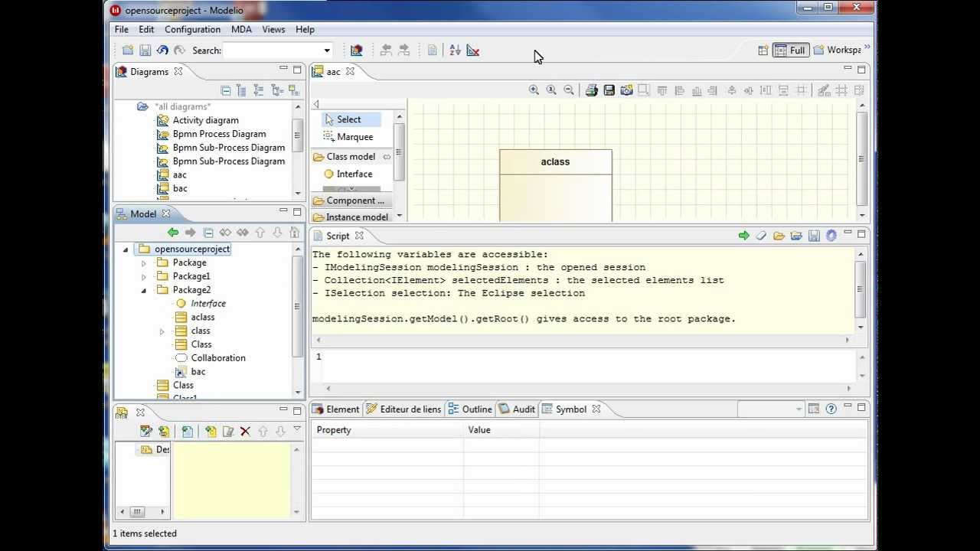Select the Marquee tool in palette

tap(348, 137)
